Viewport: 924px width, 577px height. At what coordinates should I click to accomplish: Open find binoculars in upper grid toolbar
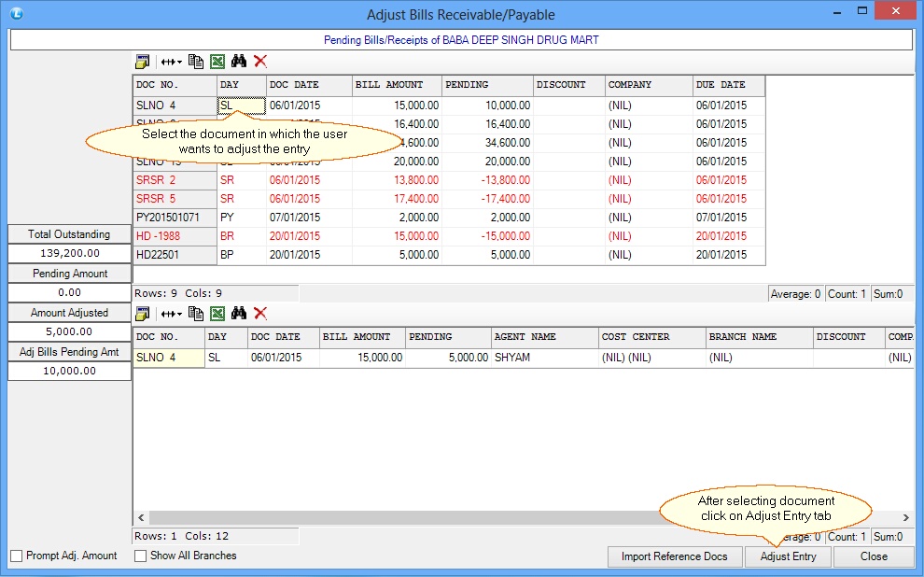pos(239,62)
